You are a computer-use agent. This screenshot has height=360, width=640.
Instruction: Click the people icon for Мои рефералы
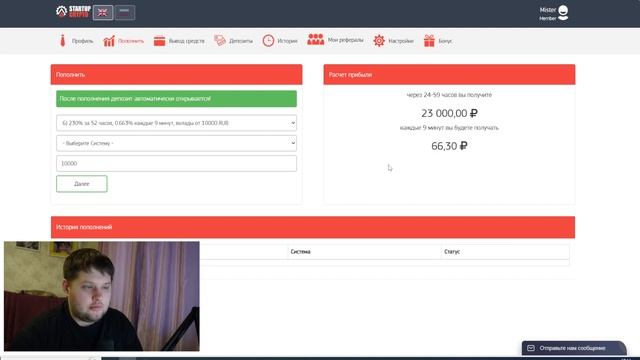coord(316,40)
